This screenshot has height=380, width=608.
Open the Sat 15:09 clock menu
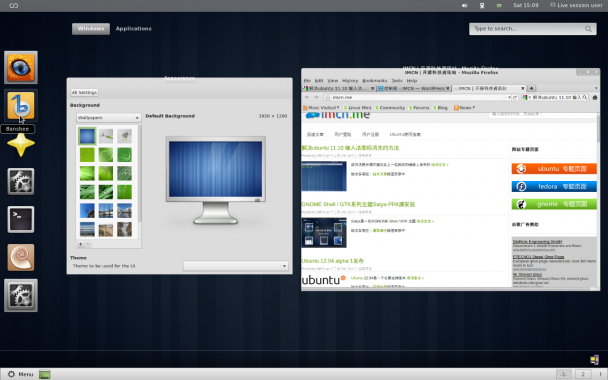coord(525,5)
